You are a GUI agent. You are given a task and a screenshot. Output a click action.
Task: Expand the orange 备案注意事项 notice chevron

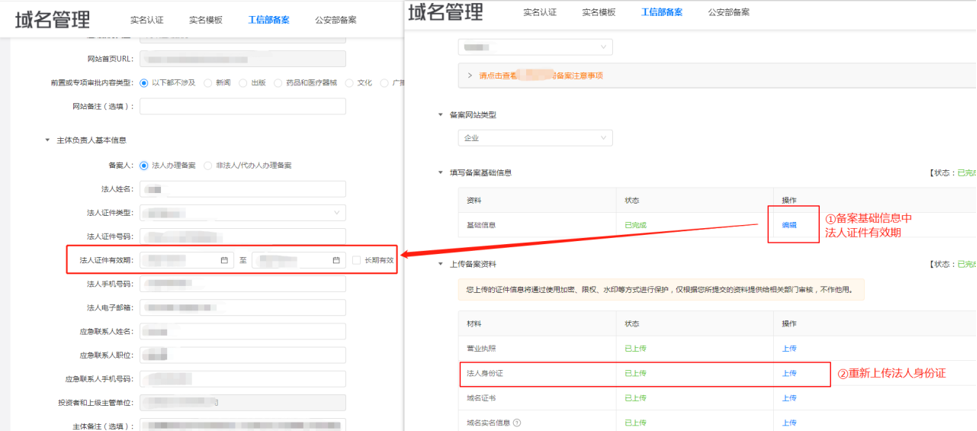tap(470, 75)
